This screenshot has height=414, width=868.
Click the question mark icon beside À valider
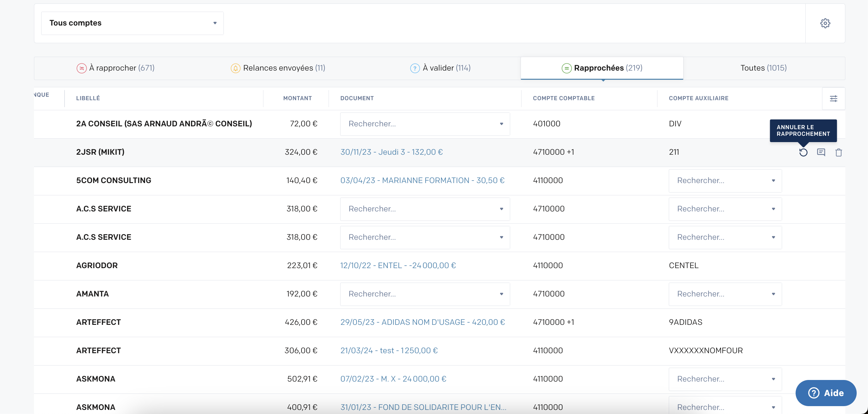415,68
